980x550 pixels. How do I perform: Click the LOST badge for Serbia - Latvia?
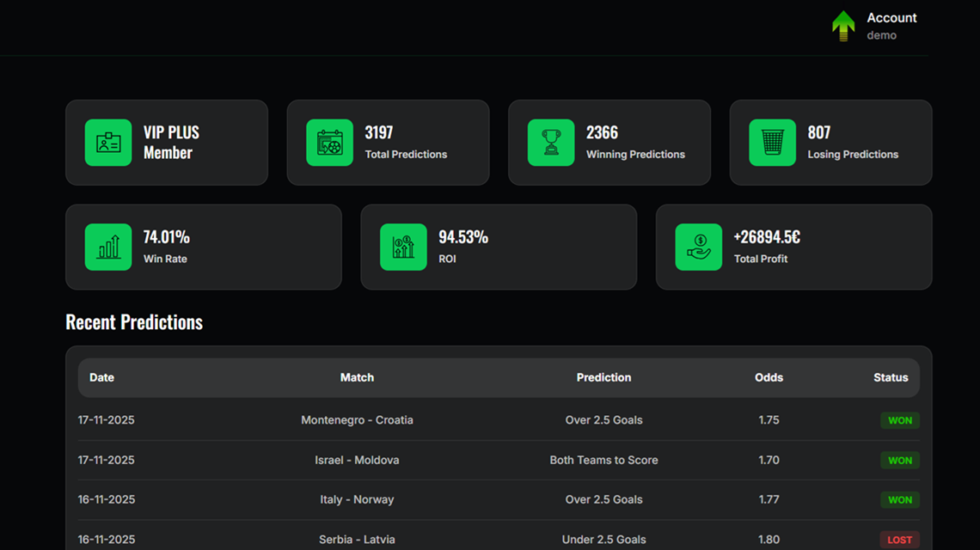(899, 540)
